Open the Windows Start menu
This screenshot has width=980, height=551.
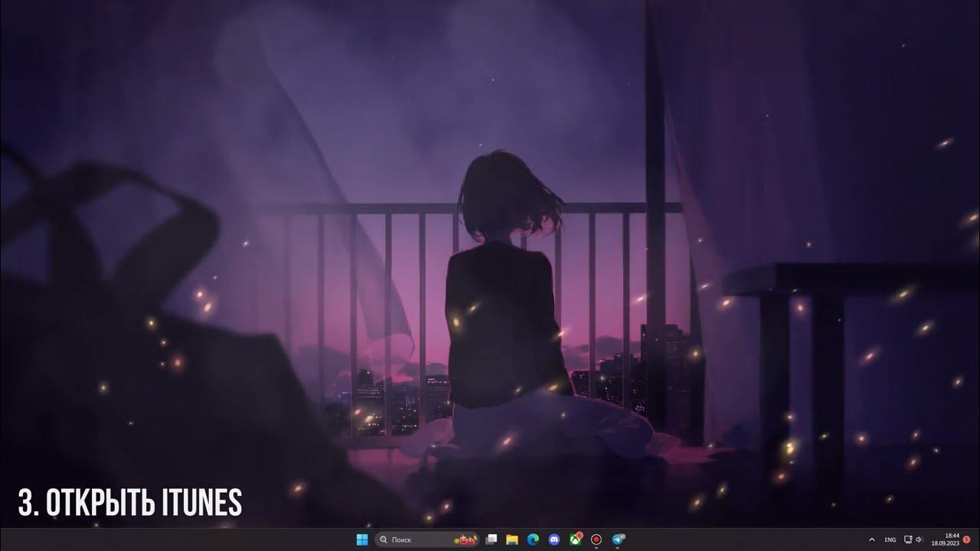(362, 540)
